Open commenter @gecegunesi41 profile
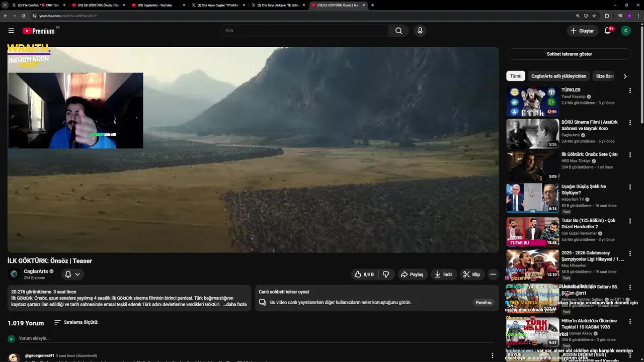 [x=40, y=355]
